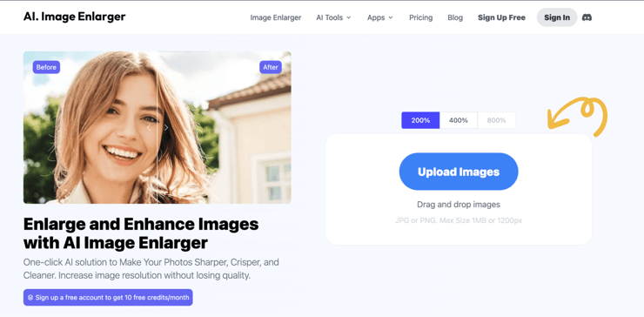Expand the Apps dropdown menu
644x317 pixels.
[x=380, y=17]
